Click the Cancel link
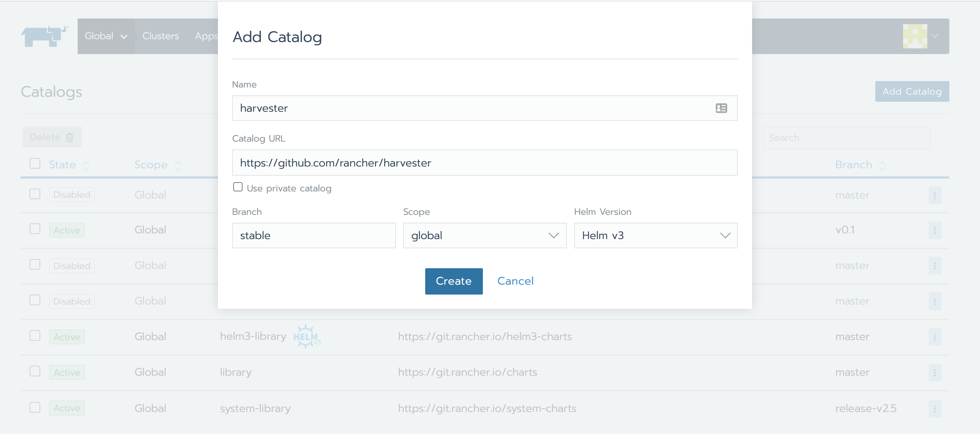 point(515,281)
